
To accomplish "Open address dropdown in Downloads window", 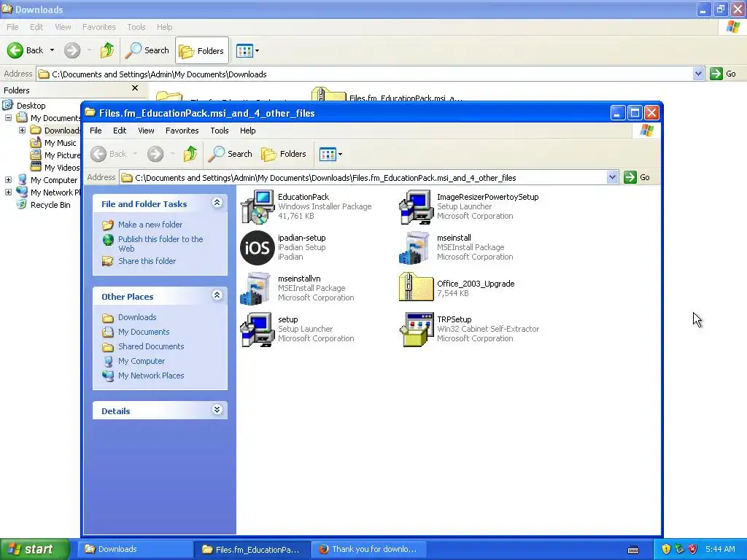I will coord(698,74).
